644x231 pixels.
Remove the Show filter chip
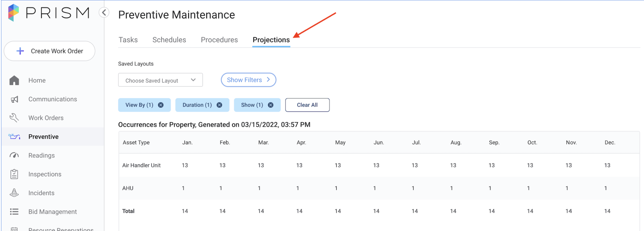tap(271, 105)
